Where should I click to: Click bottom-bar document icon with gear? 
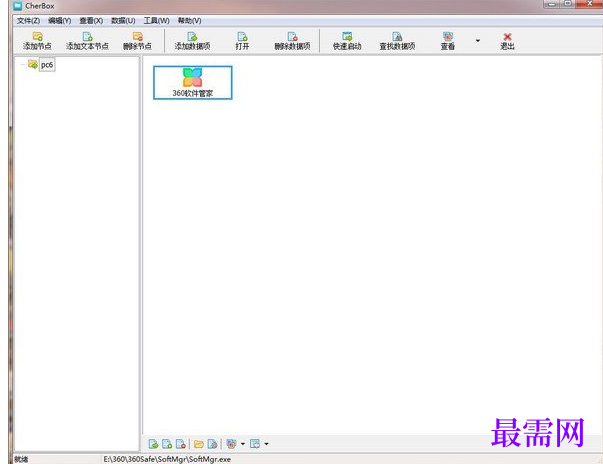212,444
